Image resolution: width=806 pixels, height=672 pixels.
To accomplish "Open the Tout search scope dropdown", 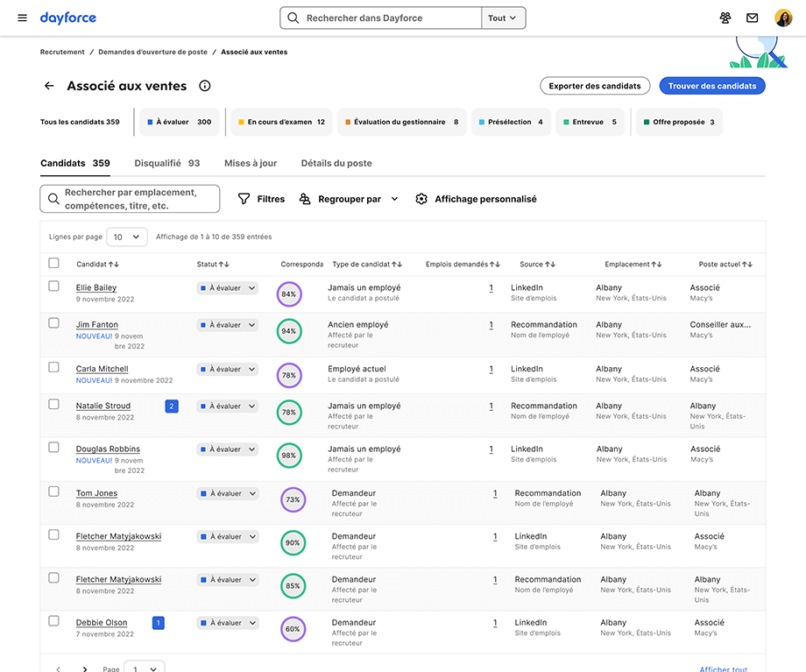I will click(x=503, y=17).
